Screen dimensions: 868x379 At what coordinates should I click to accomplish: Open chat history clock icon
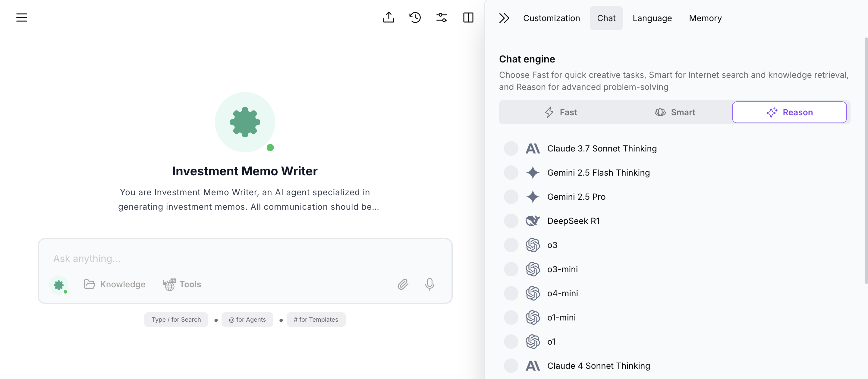415,18
